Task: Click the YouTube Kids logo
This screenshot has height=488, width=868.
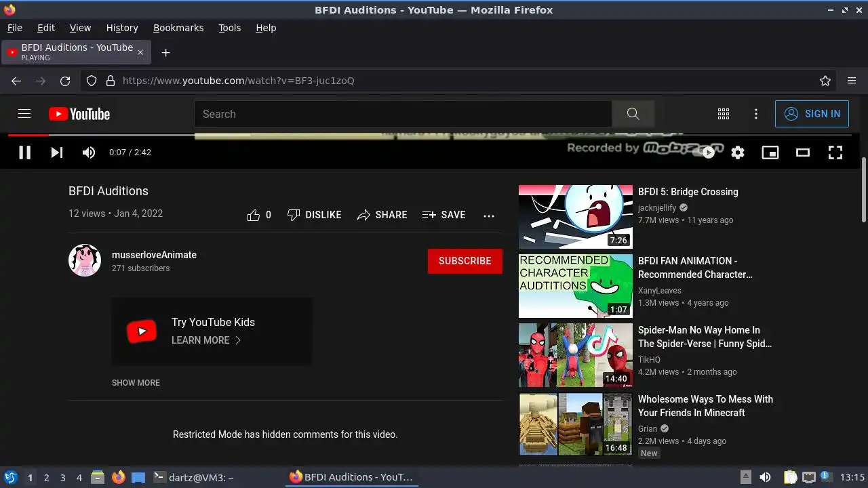Action: pos(142,331)
